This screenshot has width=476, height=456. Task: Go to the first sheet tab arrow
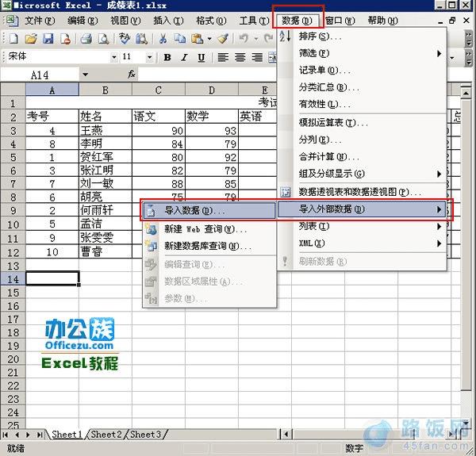(x=6, y=435)
